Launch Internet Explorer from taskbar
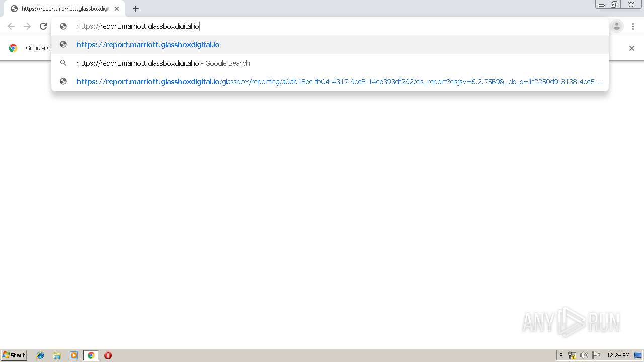The image size is (644, 362). [40, 355]
